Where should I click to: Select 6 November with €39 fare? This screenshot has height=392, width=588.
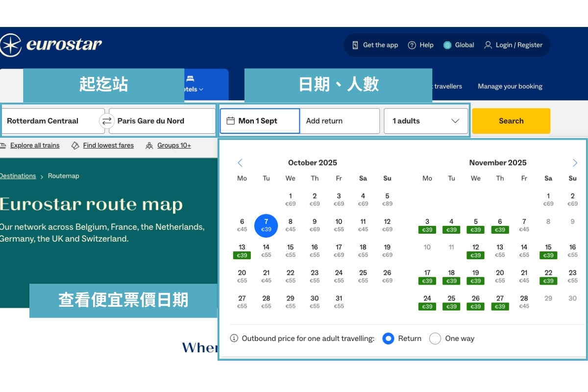[x=500, y=225]
